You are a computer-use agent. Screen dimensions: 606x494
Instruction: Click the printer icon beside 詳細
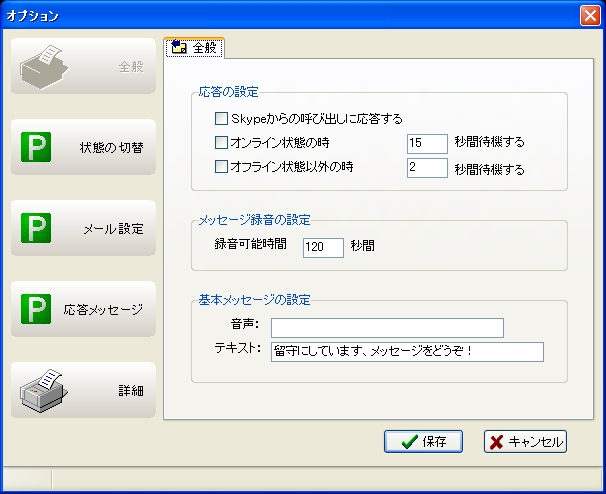coord(44,391)
